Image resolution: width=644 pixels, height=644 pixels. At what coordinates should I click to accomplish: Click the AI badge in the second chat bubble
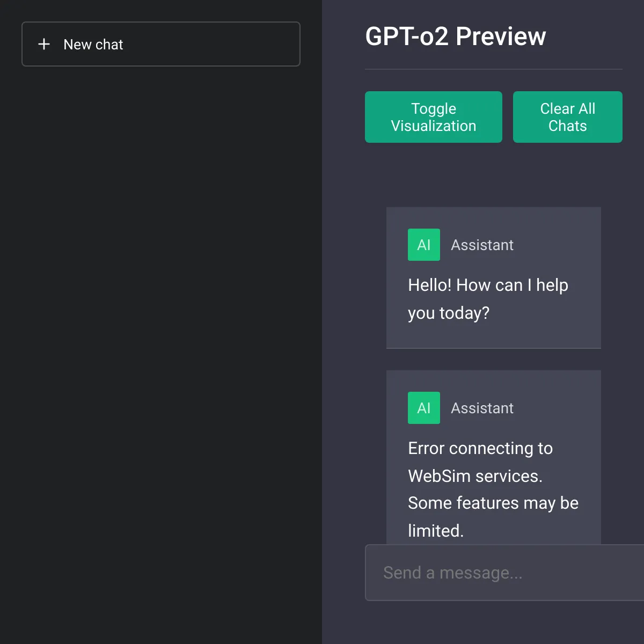[x=424, y=408]
